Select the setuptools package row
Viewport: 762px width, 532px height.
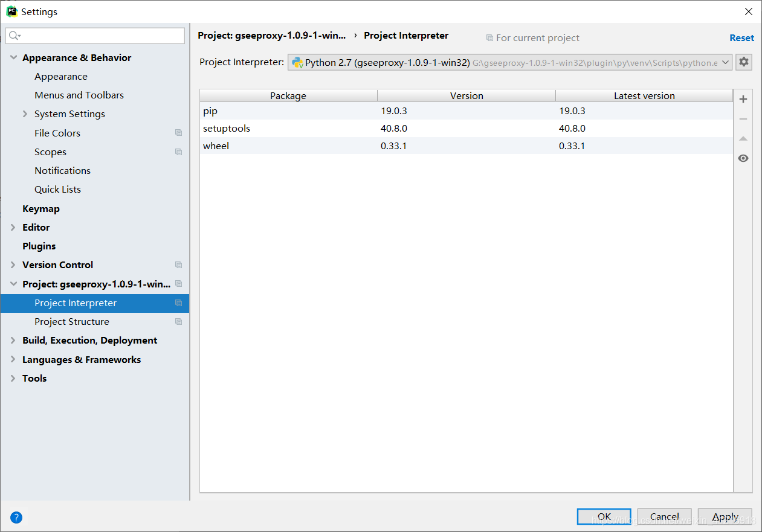coord(466,129)
